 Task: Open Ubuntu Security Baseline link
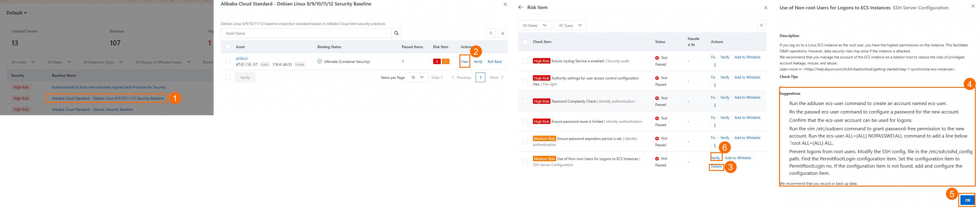(x=92, y=110)
